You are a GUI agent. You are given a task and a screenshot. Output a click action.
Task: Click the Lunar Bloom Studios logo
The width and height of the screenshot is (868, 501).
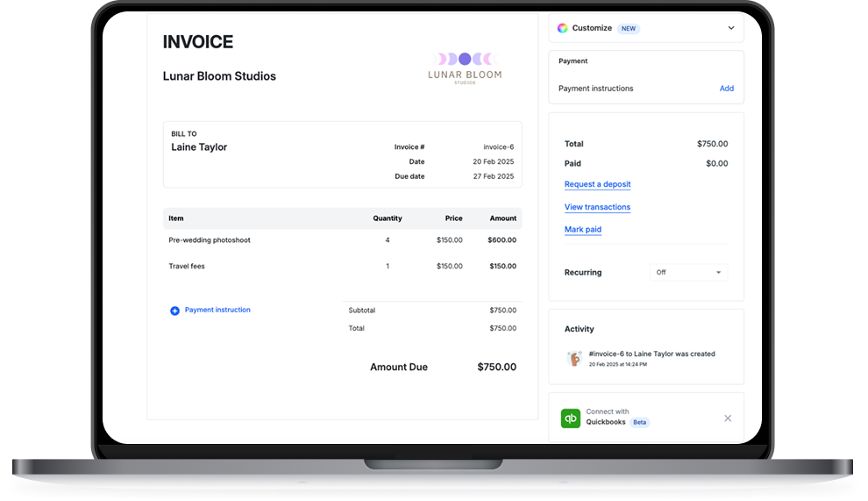click(465, 68)
